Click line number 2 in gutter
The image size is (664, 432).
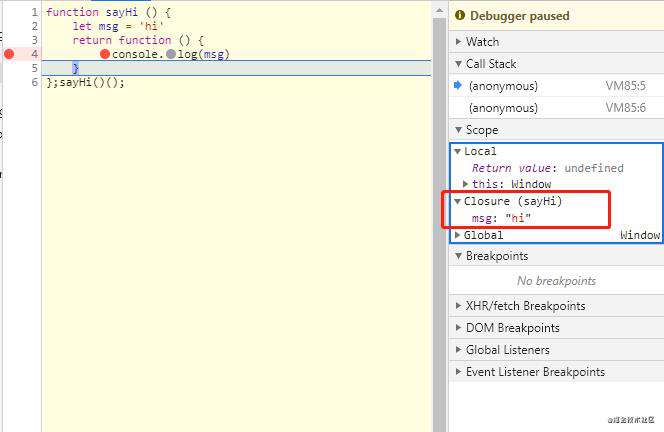tap(35, 26)
